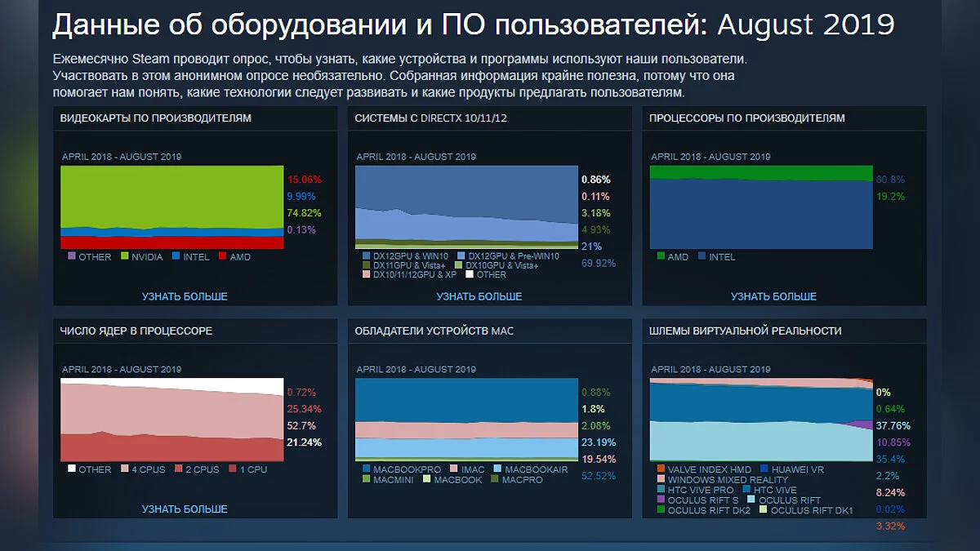Screen dimensions: 980x551
Task: Click the ПРОЦЕССОРЫ ПО ПРОИЗВОДИТЕЛЯМ heading
Action: [746, 118]
